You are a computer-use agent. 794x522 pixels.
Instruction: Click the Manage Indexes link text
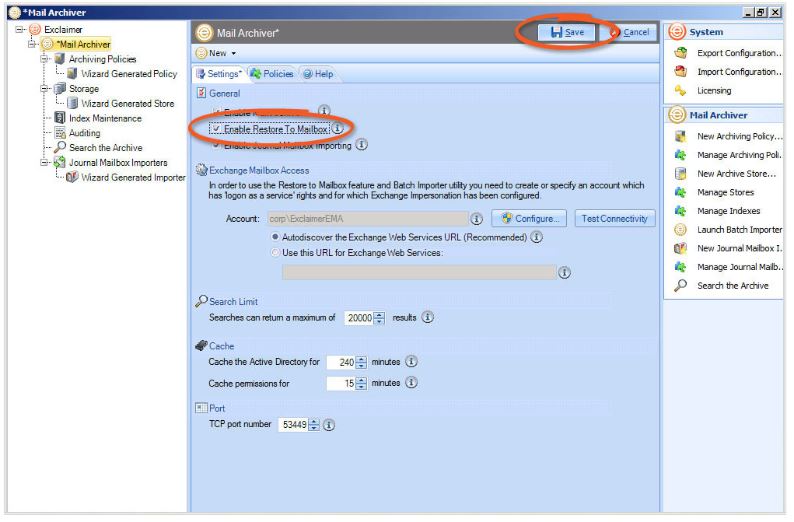[729, 211]
